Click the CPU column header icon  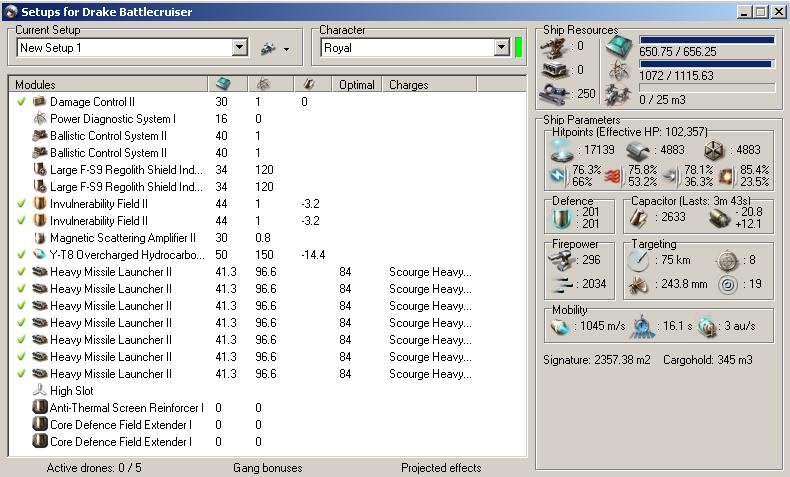click(224, 85)
